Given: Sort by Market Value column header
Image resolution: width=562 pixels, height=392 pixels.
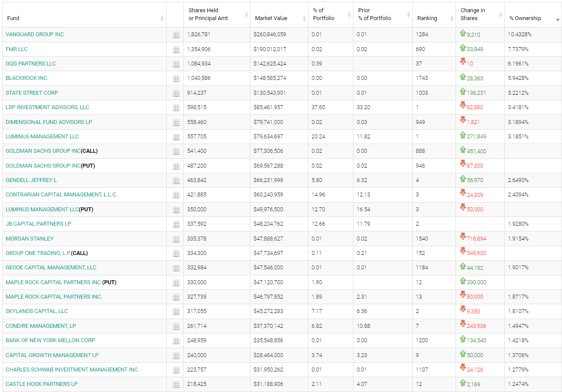Looking at the screenshot, I should click(279, 15).
